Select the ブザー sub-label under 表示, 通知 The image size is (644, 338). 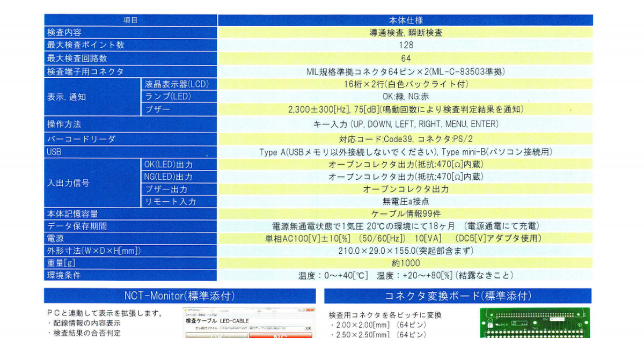pos(158,109)
